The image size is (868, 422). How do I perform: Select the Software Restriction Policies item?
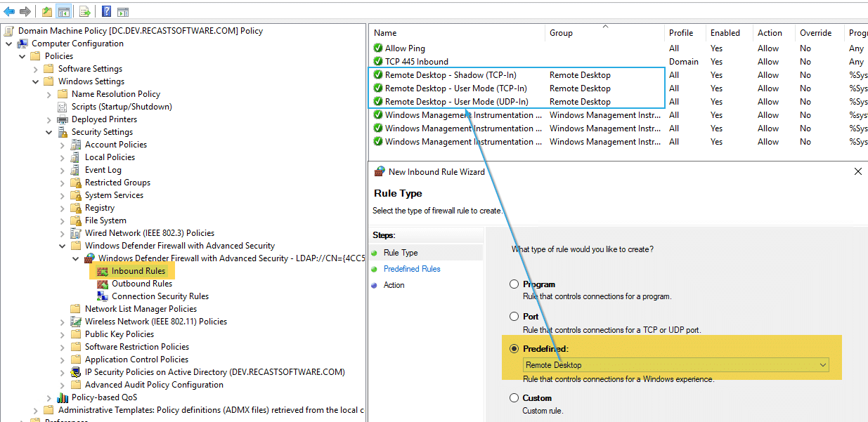(137, 347)
